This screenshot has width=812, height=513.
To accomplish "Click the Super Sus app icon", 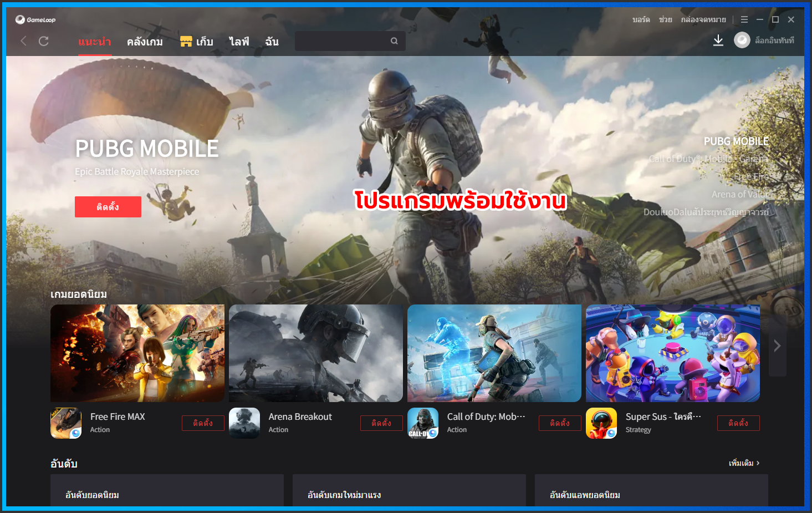I will pos(601,423).
